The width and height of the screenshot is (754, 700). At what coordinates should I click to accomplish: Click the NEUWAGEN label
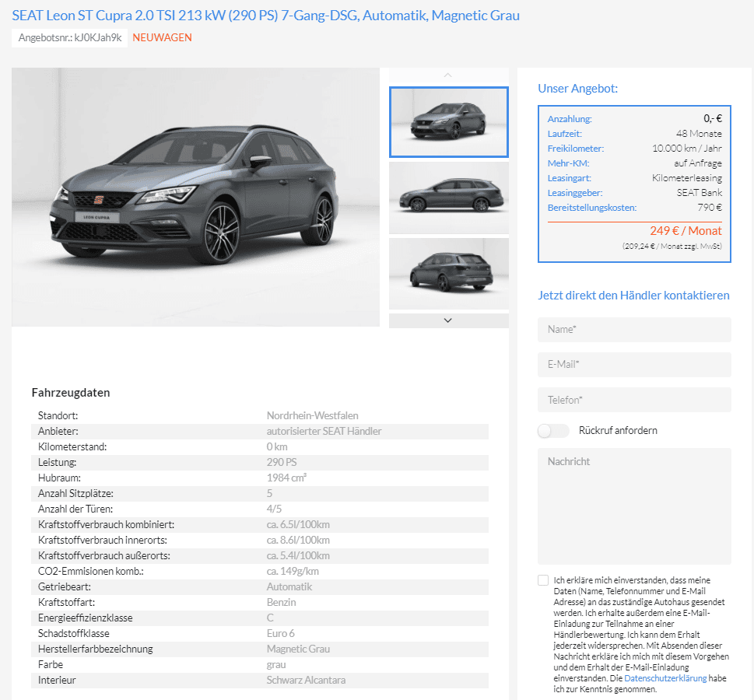162,38
